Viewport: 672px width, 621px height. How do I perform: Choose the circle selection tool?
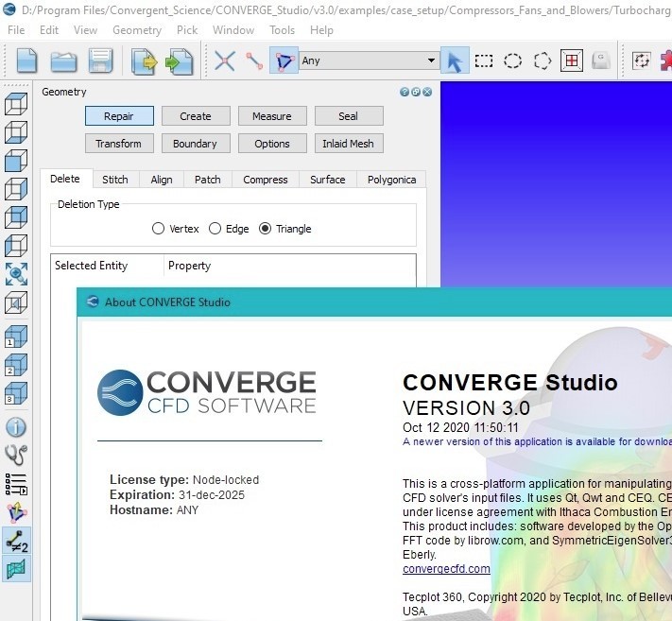tap(512, 61)
